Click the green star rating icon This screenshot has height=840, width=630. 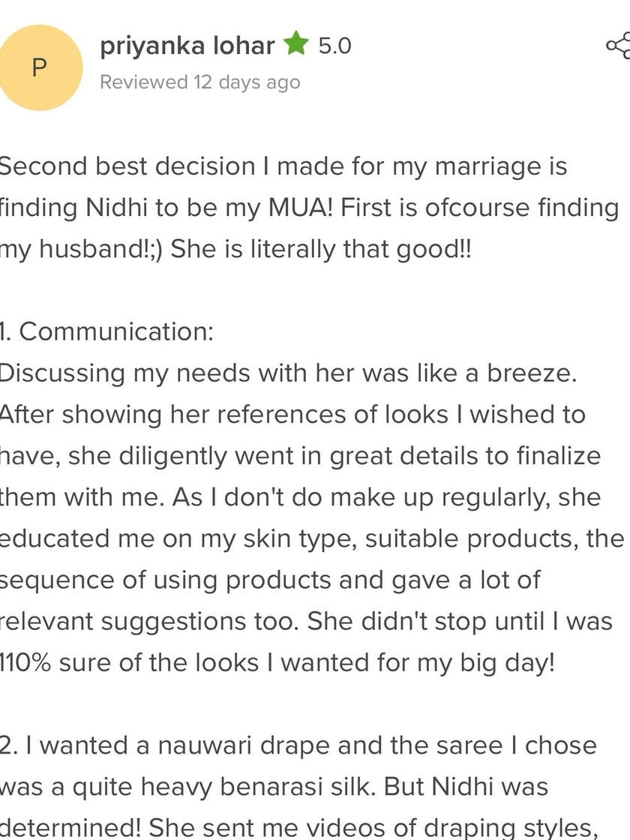tap(296, 46)
